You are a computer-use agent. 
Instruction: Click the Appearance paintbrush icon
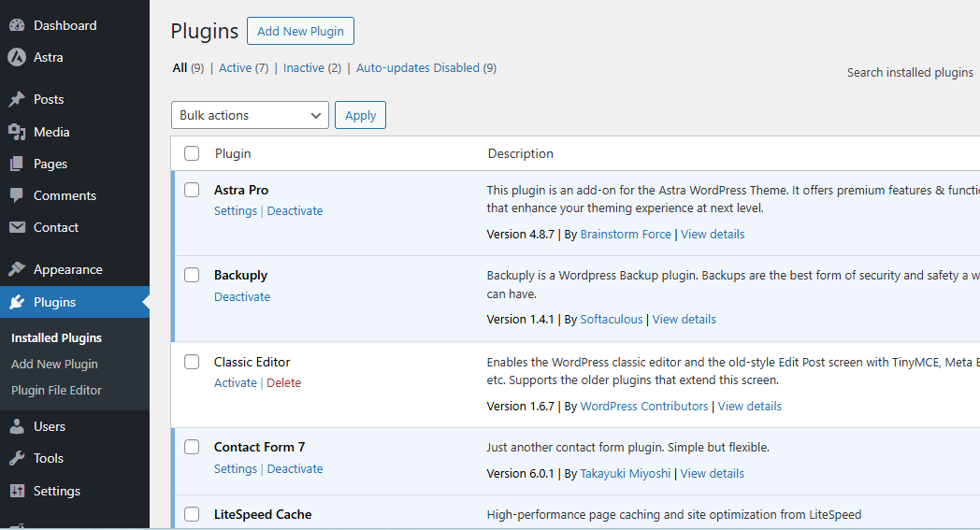pyautogui.click(x=17, y=269)
